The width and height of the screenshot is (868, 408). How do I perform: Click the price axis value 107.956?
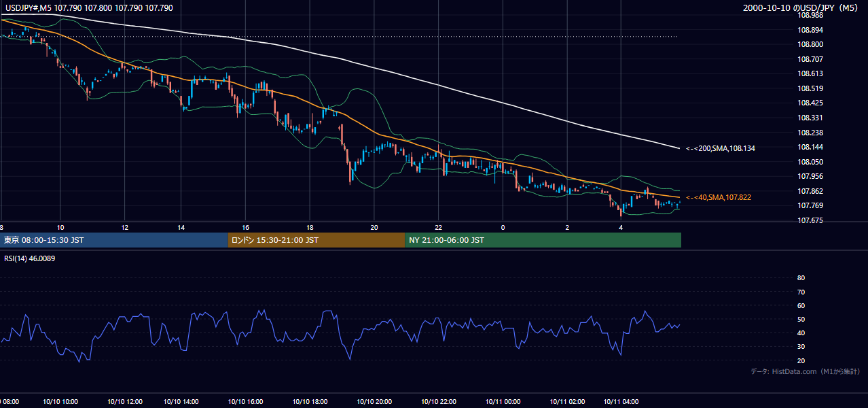[811, 176]
